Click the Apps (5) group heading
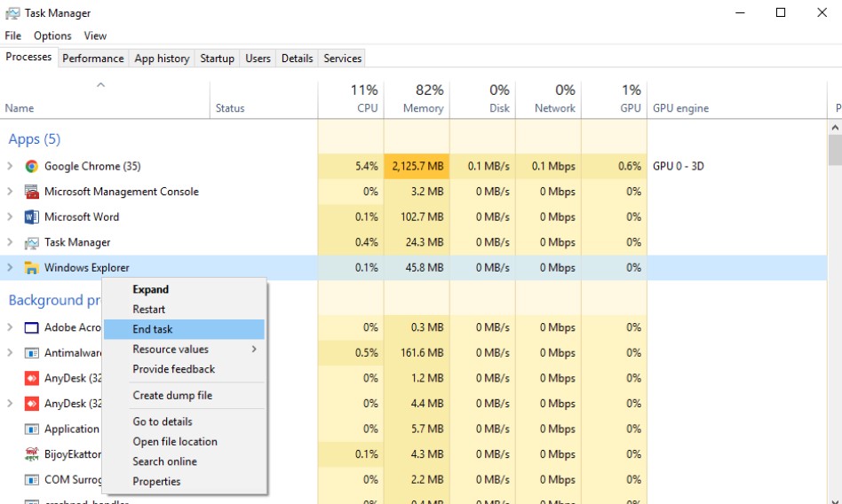This screenshot has height=504, width=842. coord(35,139)
